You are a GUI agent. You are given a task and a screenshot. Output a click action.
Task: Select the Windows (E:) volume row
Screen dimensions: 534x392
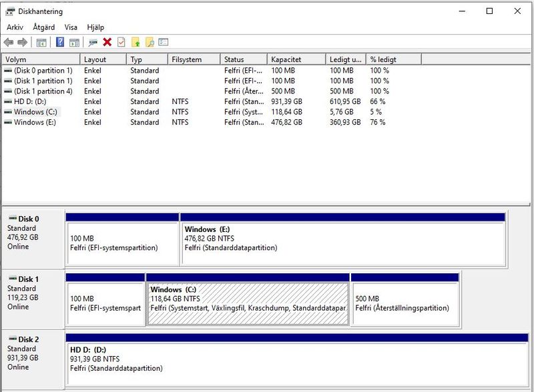point(212,122)
